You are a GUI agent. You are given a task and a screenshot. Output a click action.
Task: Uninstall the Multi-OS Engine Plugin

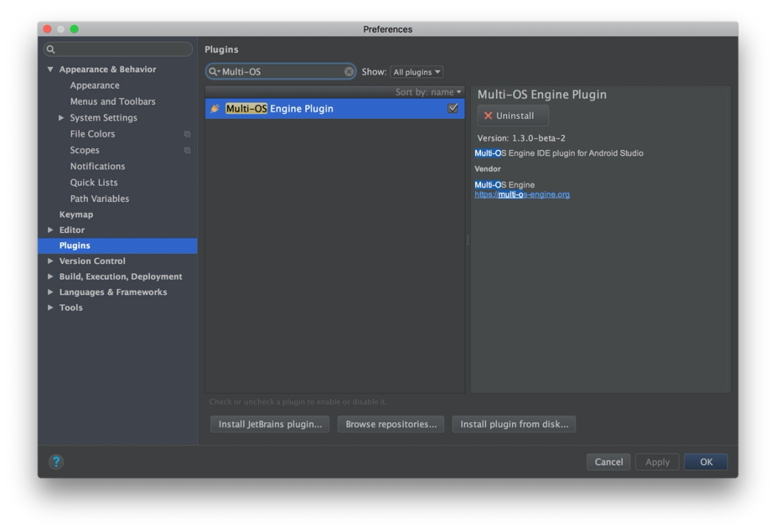(513, 115)
